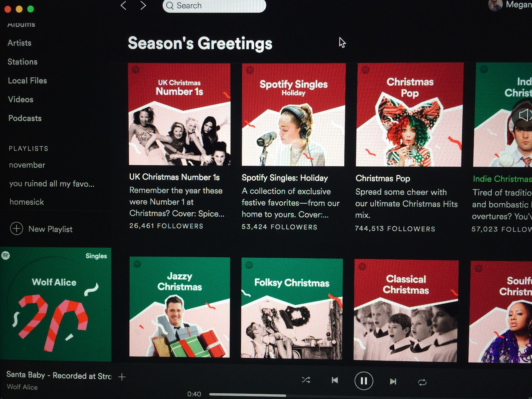Open the homesick playlist
The height and width of the screenshot is (399, 532).
[27, 202]
